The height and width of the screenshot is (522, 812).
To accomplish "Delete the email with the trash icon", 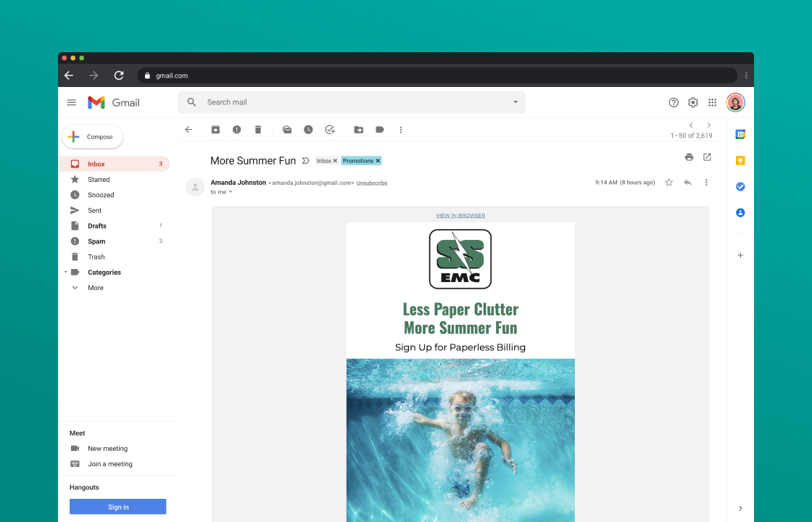I will click(258, 130).
